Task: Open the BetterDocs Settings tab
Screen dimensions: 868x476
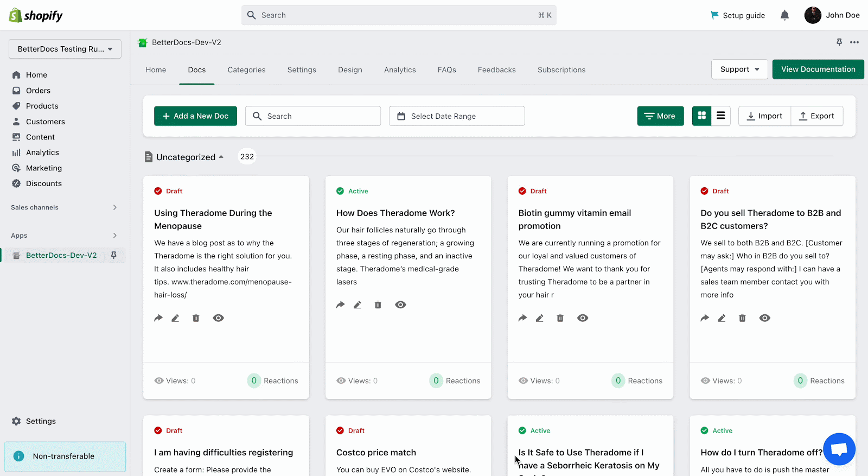Action: pyautogui.click(x=302, y=70)
